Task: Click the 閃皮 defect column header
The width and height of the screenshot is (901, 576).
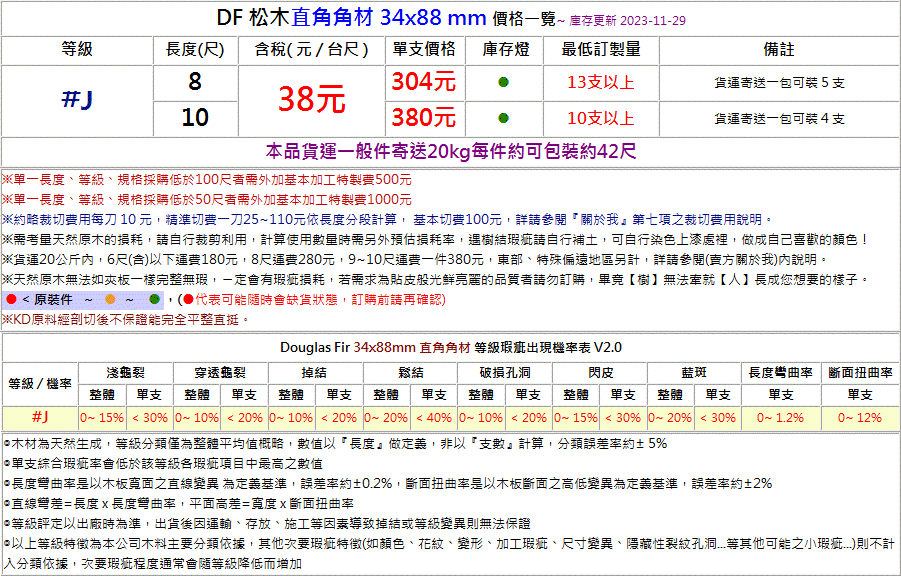Action: tap(600, 373)
